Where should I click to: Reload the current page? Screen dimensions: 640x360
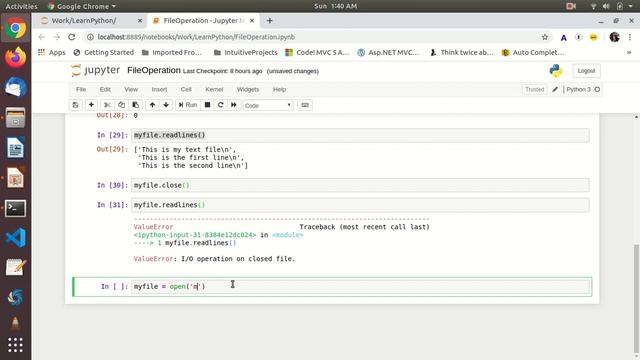[71, 37]
